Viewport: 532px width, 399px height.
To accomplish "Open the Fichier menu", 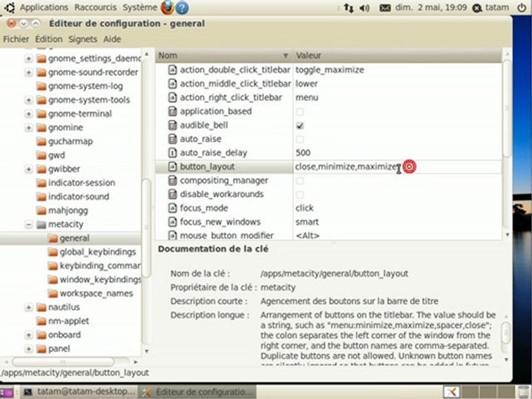I will point(16,39).
